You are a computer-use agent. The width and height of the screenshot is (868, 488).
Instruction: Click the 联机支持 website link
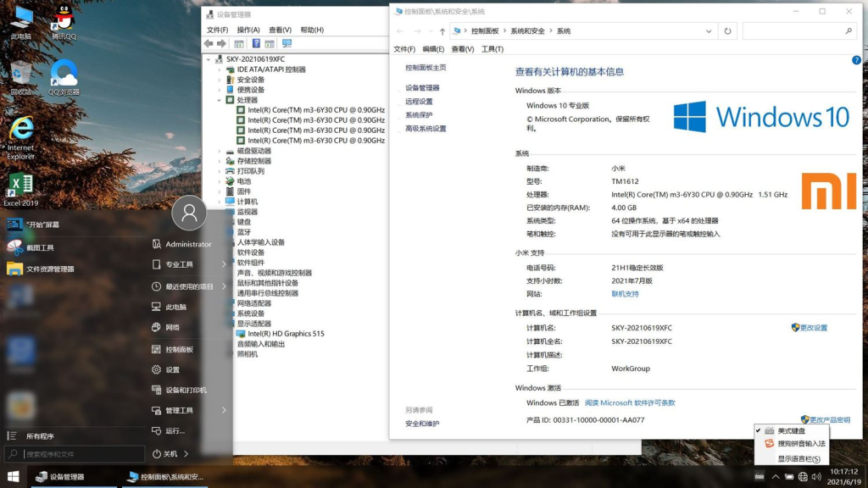625,294
